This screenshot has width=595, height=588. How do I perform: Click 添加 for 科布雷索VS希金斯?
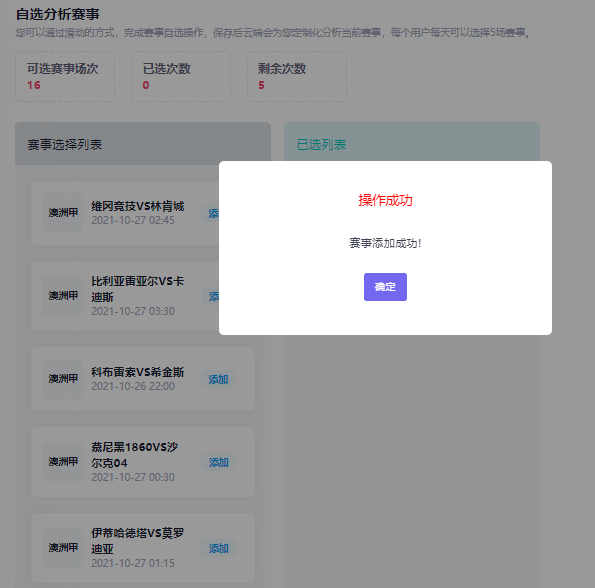pos(218,379)
